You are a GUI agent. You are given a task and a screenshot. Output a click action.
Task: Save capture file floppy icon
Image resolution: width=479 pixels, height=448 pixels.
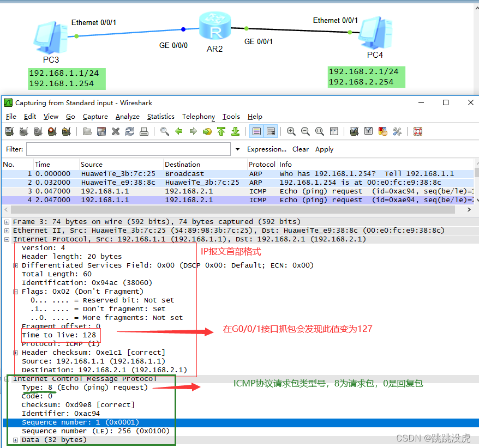(x=101, y=131)
